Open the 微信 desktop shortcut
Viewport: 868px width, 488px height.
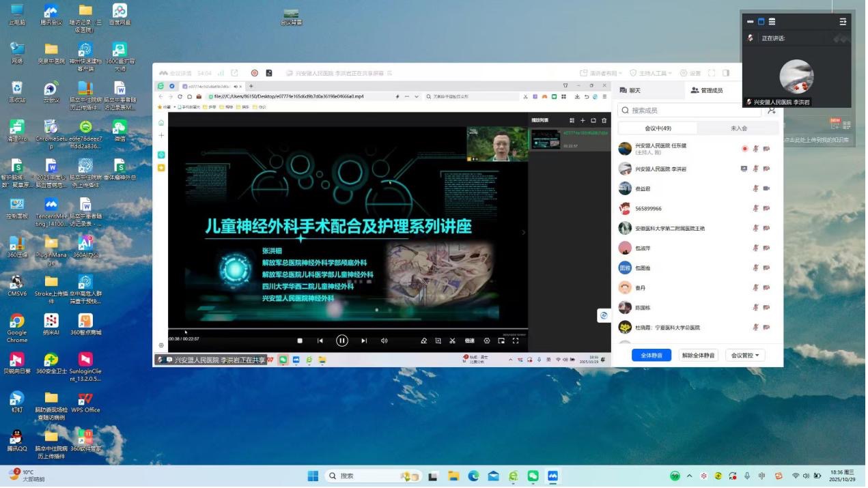pyautogui.click(x=120, y=131)
